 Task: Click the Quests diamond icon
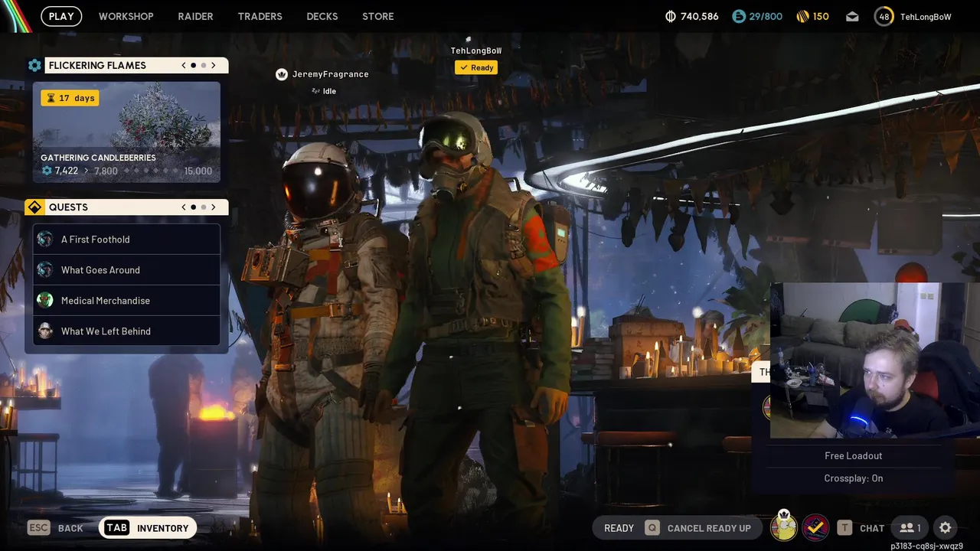34,207
